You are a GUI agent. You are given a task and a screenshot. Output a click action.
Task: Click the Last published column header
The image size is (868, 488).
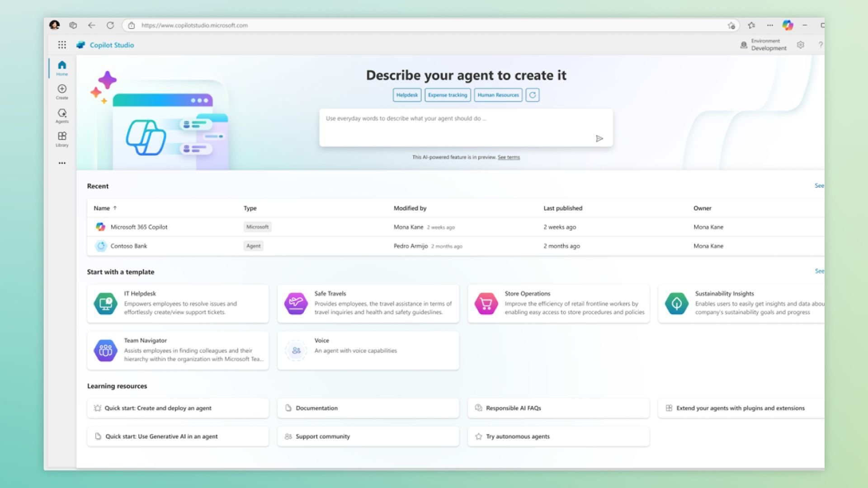coord(563,208)
